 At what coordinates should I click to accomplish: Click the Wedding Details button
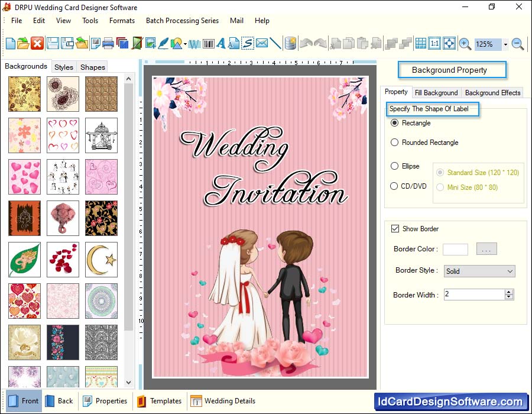(x=223, y=401)
